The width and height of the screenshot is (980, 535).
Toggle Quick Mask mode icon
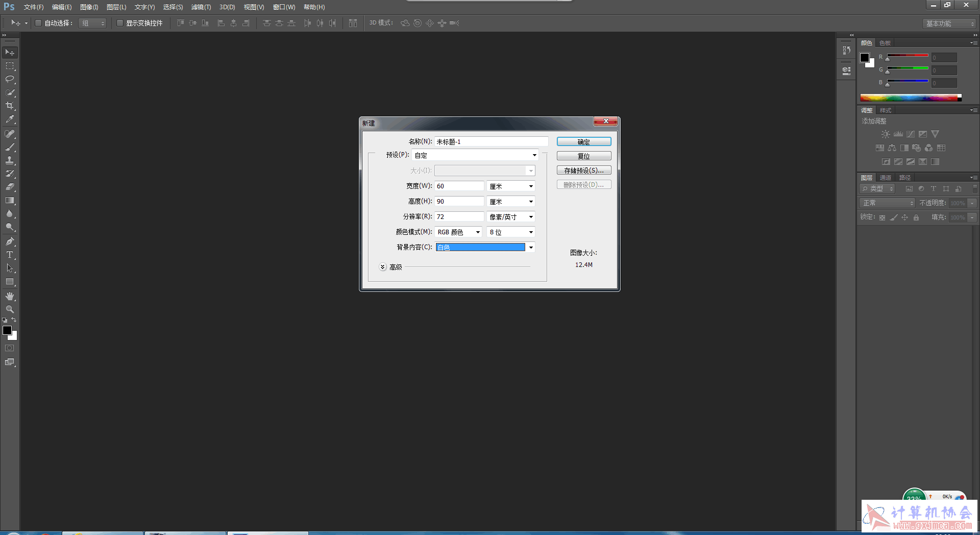(x=10, y=348)
